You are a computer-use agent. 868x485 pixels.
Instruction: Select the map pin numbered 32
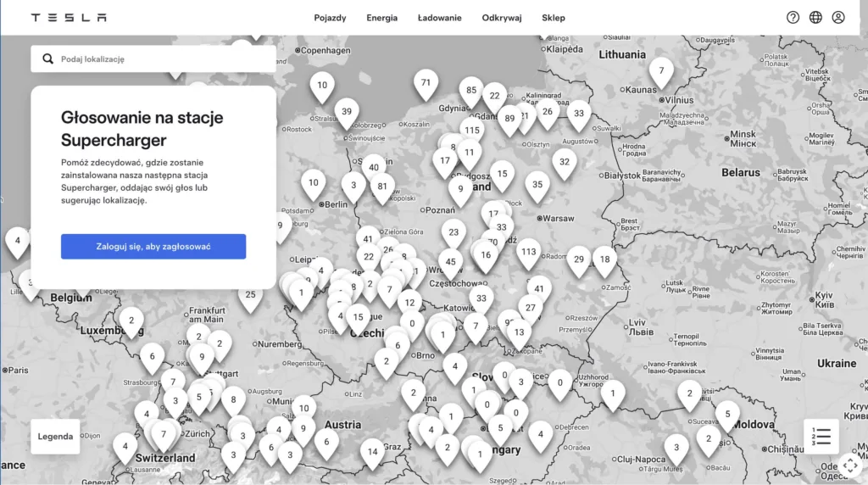pyautogui.click(x=564, y=165)
